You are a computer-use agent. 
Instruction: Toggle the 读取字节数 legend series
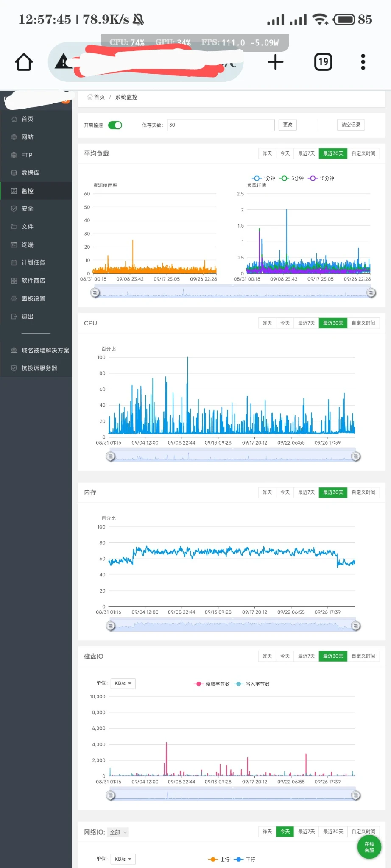(212, 684)
